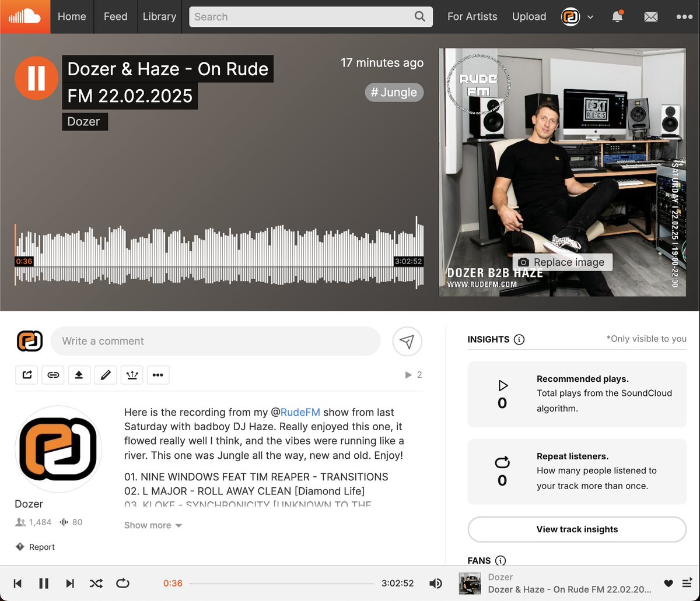Click the search magnifier icon
This screenshot has width=700, height=601.
point(420,17)
